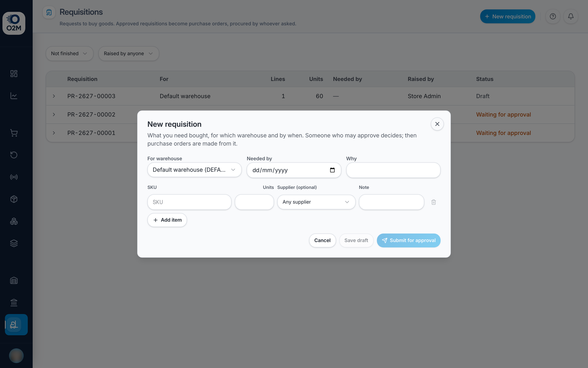
Task: Open the user avatar at the sidebar bottom
Action: coord(16,356)
